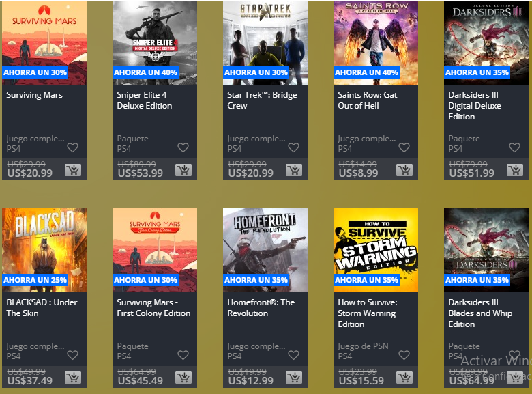Toggle wishlist heart for Homefront: The Revolution
The height and width of the screenshot is (394, 532).
(x=293, y=355)
